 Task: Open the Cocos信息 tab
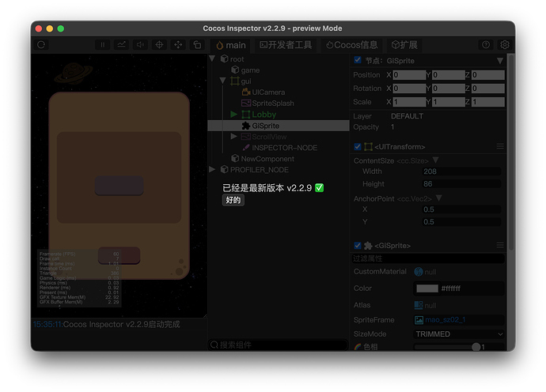(x=351, y=45)
